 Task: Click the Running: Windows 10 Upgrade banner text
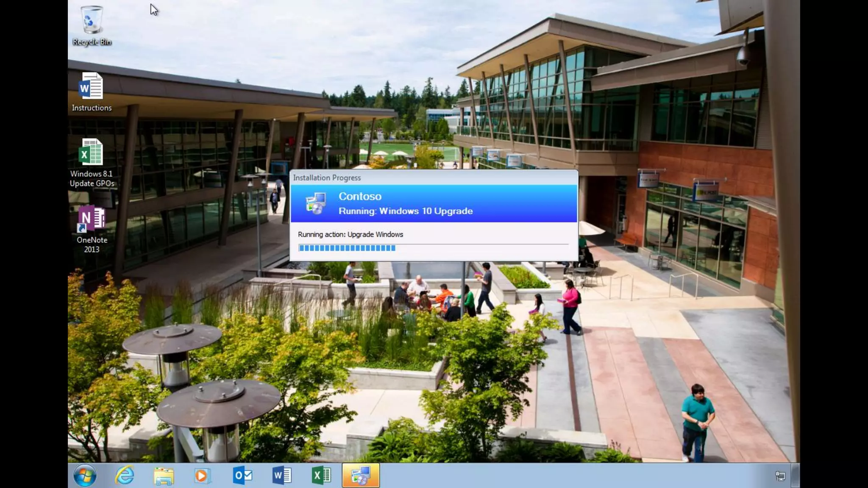[x=405, y=211]
